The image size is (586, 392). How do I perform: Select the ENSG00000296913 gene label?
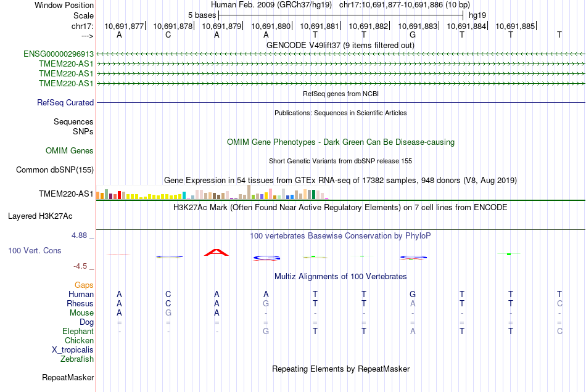pyautogui.click(x=59, y=54)
